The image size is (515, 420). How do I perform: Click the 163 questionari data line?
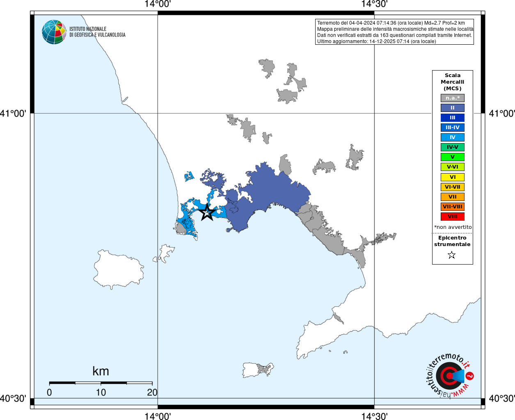tap(394, 35)
